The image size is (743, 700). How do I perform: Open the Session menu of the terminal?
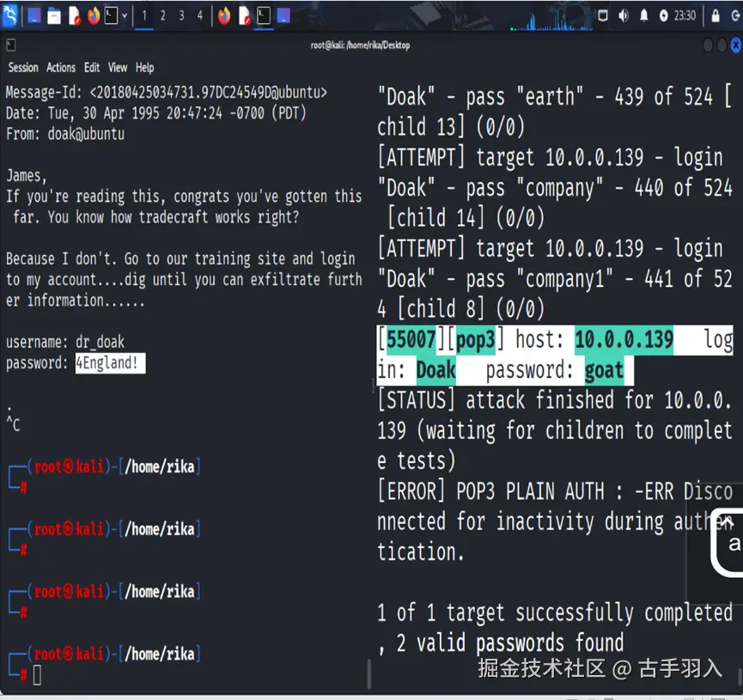(22, 68)
